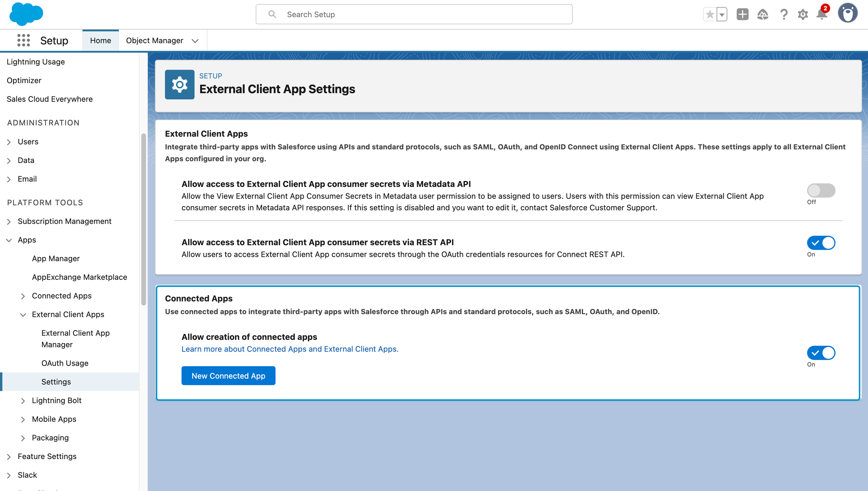Expand the Users section
The image size is (868, 491).
point(9,142)
